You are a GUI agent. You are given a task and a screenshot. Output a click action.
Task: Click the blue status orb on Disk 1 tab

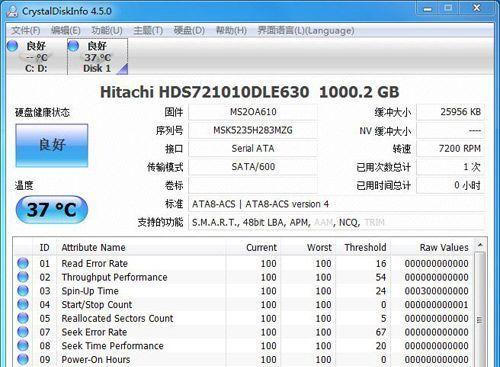point(73,46)
